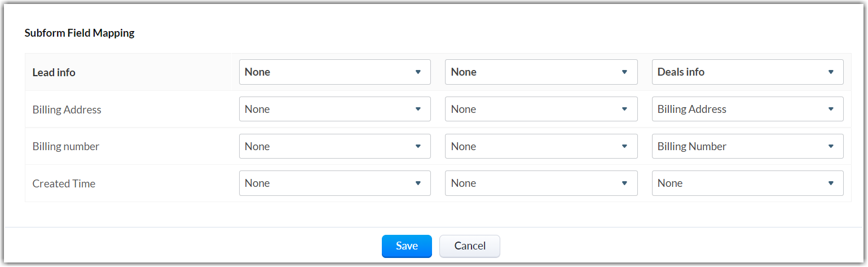Open last None dropdown in Created Time row
The height and width of the screenshot is (267, 868).
pos(747,183)
